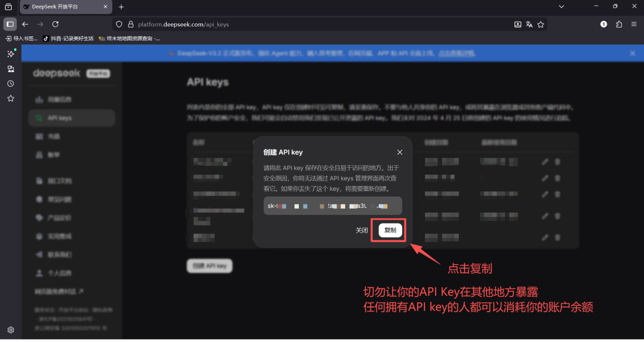Image resolution: width=644 pixels, height=342 pixels.
Task: Minimize the Firefox window
Action: pyautogui.click(x=596, y=7)
